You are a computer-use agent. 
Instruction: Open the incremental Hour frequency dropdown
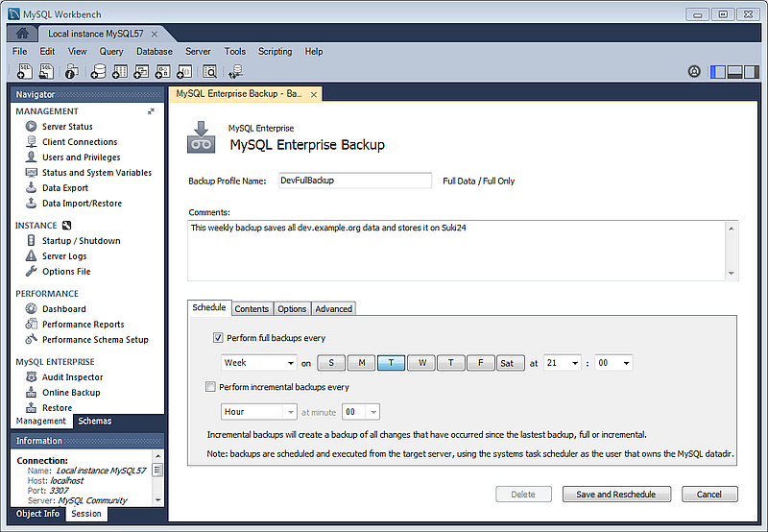click(258, 412)
